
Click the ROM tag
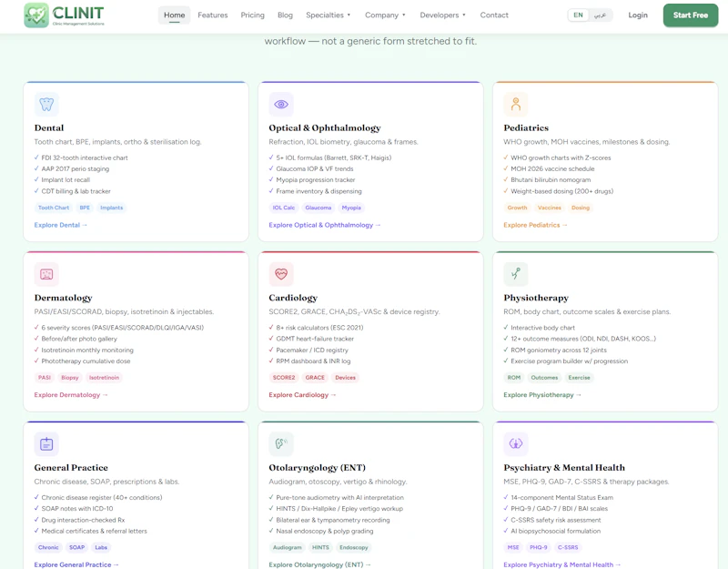513,378
